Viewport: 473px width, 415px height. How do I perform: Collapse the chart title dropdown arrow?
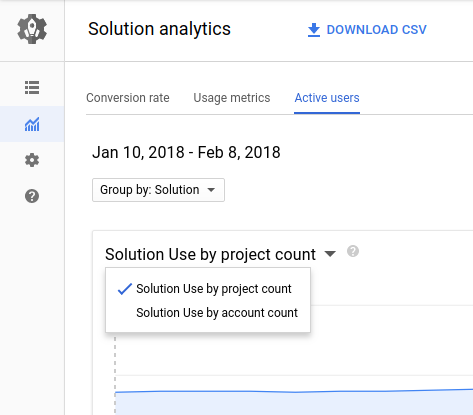click(330, 254)
